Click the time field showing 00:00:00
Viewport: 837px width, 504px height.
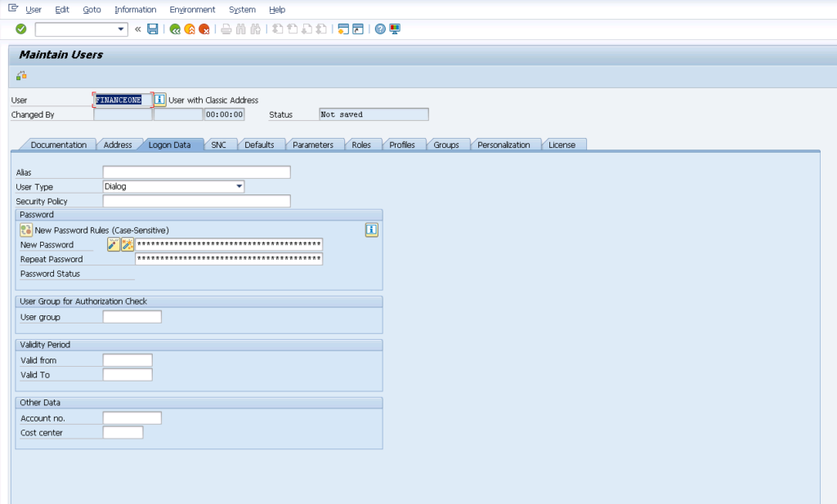[x=224, y=114]
